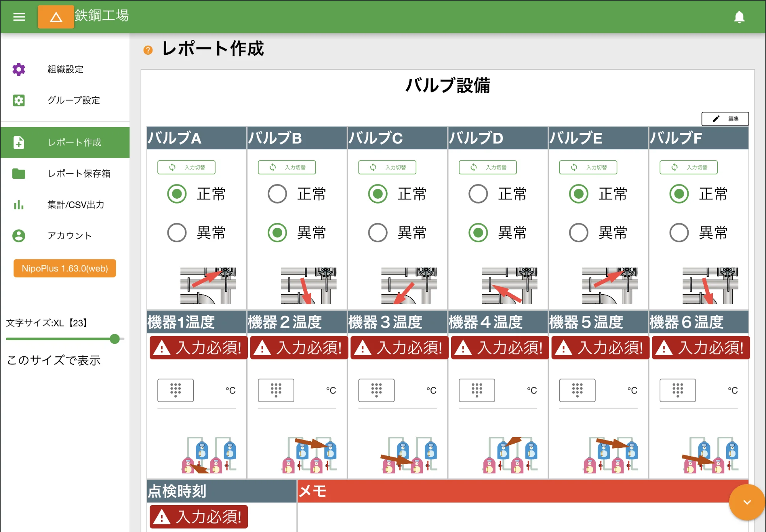This screenshot has height=532, width=766.
Task: Click the アカウント person icon
Action: (x=19, y=236)
